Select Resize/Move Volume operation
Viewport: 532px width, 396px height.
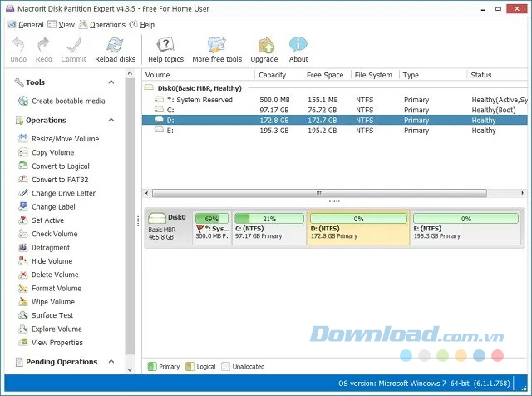tap(58, 139)
